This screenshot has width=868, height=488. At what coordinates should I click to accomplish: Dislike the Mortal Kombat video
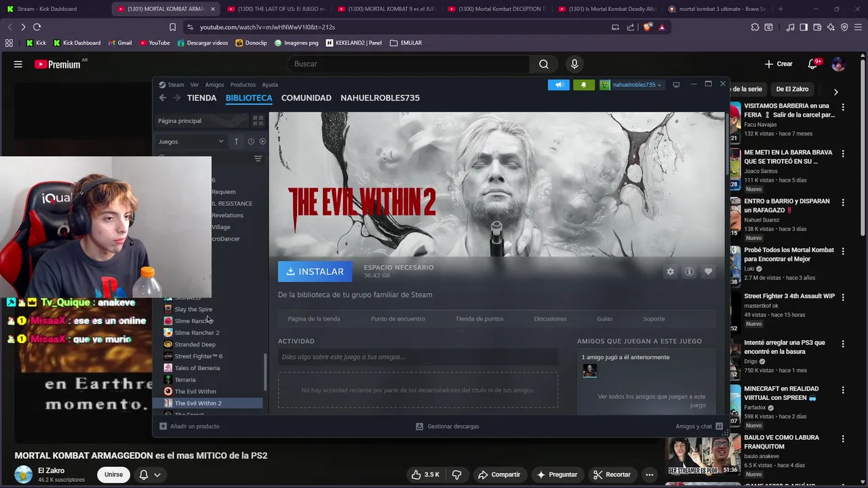pyautogui.click(x=456, y=474)
